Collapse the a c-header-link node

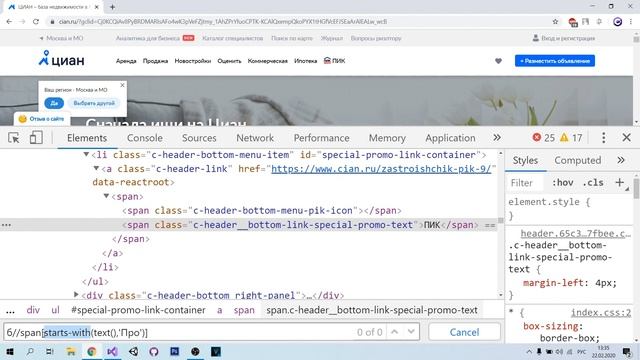(96, 168)
